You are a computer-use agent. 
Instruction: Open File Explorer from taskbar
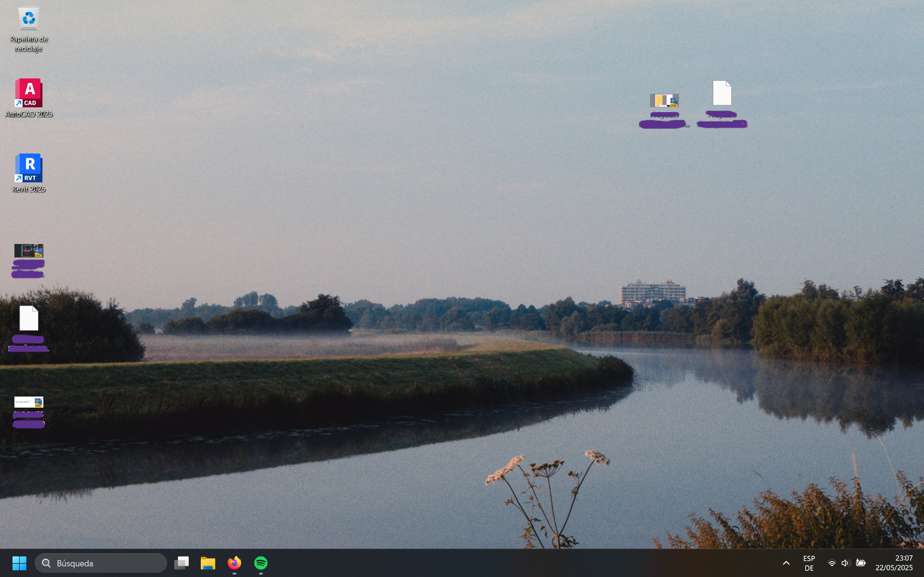click(208, 563)
